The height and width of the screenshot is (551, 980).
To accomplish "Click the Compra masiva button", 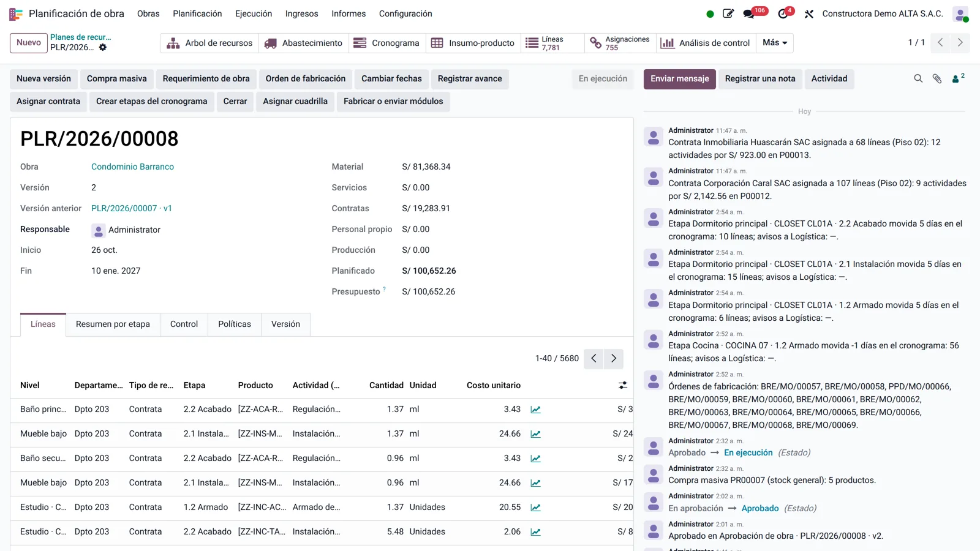I will point(117,79).
